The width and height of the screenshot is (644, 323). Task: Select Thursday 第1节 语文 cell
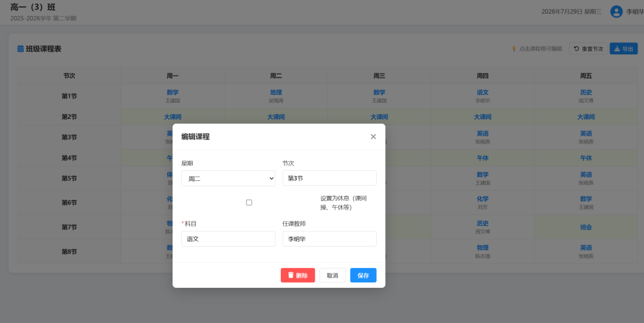pyautogui.click(x=482, y=96)
